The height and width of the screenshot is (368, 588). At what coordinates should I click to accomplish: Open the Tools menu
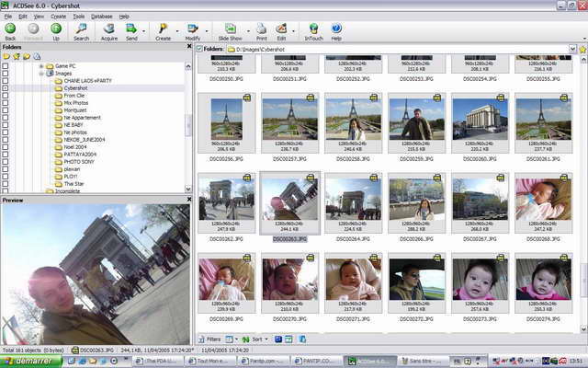(79, 17)
